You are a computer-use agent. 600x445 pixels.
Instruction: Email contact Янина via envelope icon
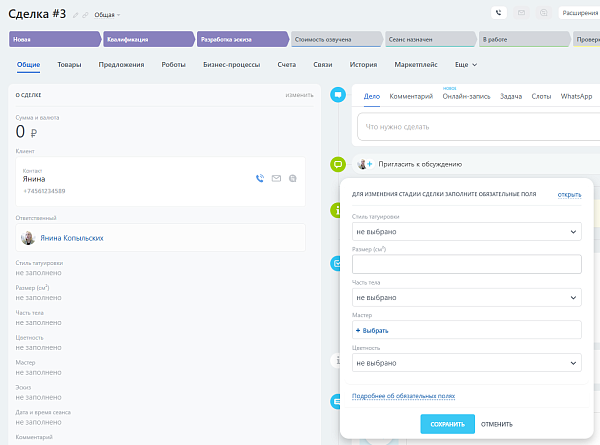(276, 178)
